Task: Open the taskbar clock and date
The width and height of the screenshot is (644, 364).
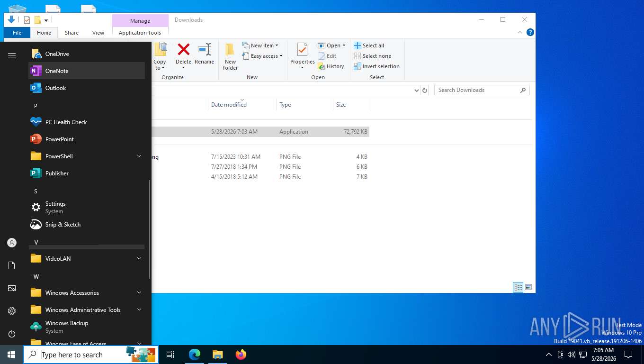Action: (x=603, y=355)
